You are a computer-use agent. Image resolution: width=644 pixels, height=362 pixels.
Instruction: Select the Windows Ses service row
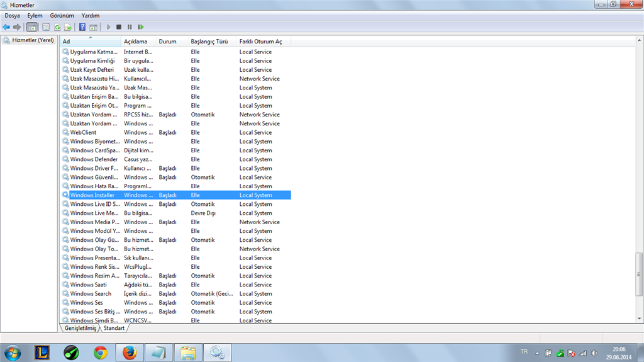176,303
